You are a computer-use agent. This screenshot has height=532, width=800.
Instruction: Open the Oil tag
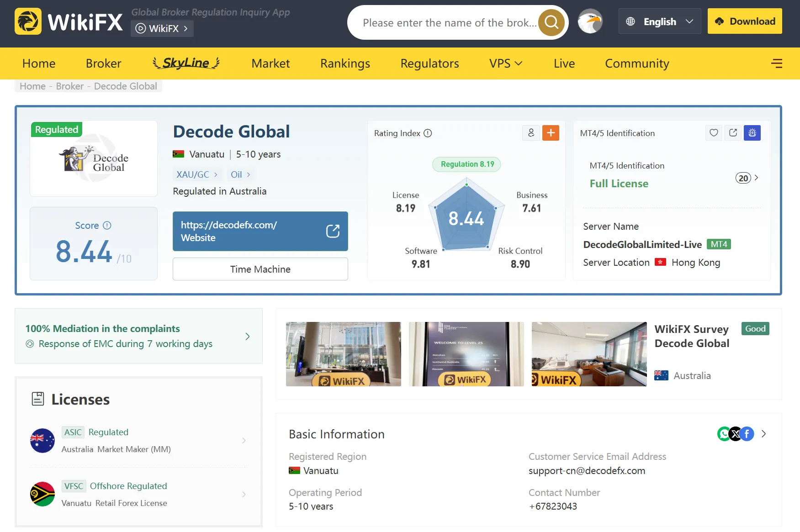point(240,174)
